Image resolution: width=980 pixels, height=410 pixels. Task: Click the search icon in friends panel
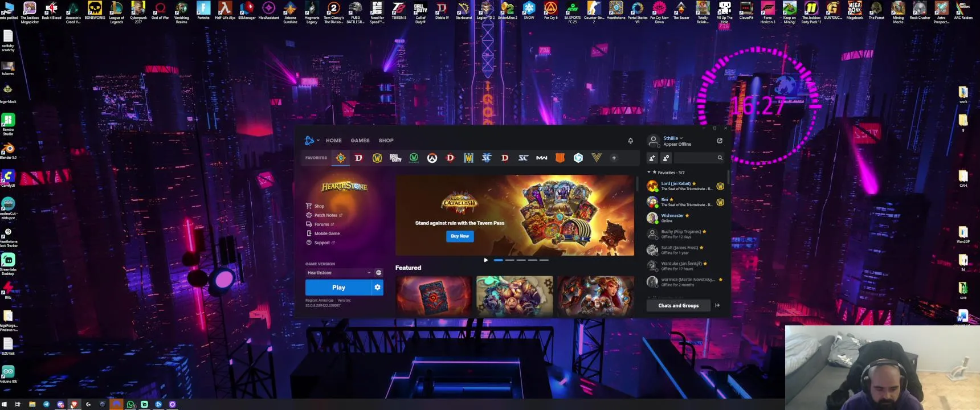tap(720, 158)
